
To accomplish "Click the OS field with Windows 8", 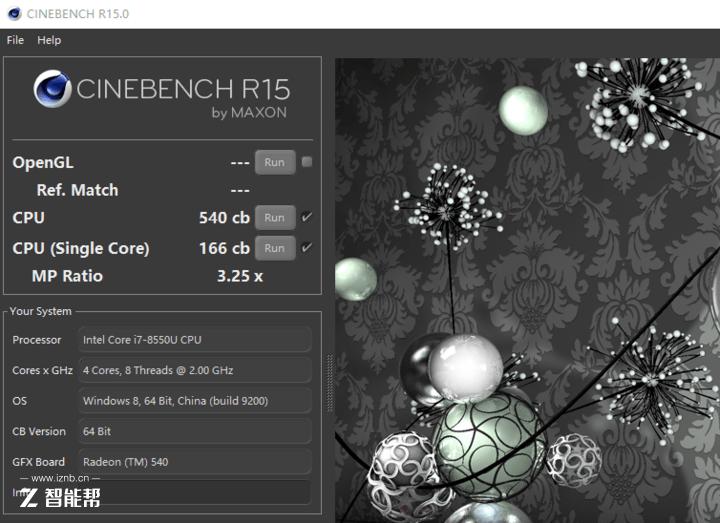I will coord(194,401).
